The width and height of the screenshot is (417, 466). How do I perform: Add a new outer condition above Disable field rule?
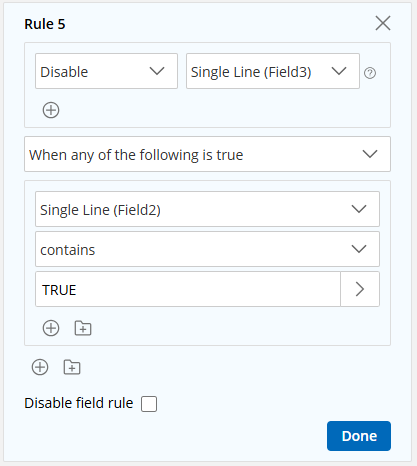point(40,367)
